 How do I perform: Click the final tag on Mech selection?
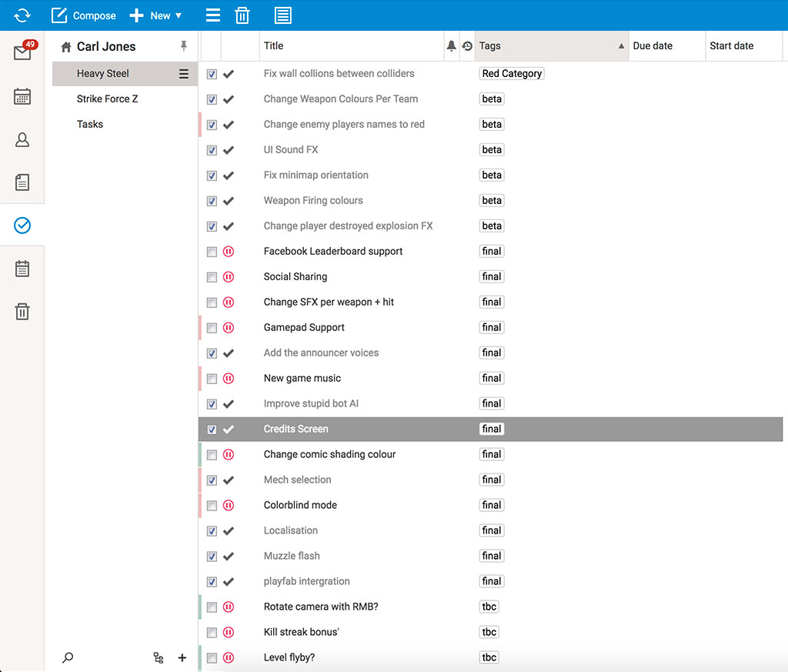492,480
